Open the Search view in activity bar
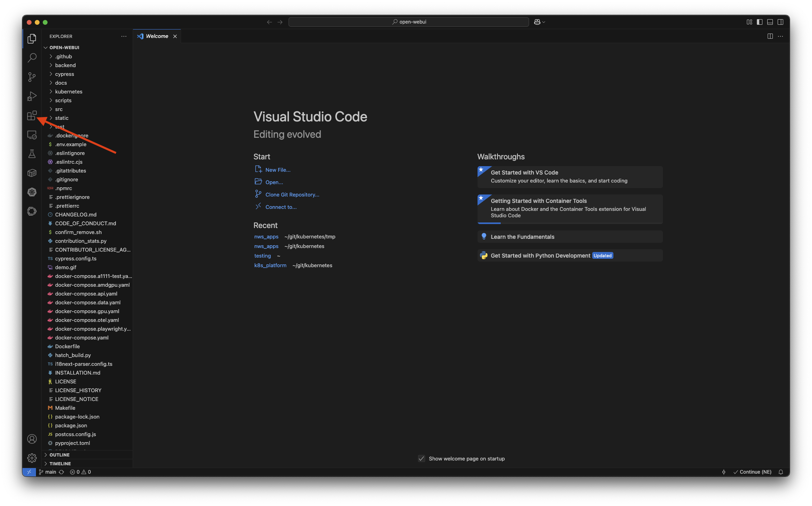This screenshot has height=506, width=812. [32, 58]
